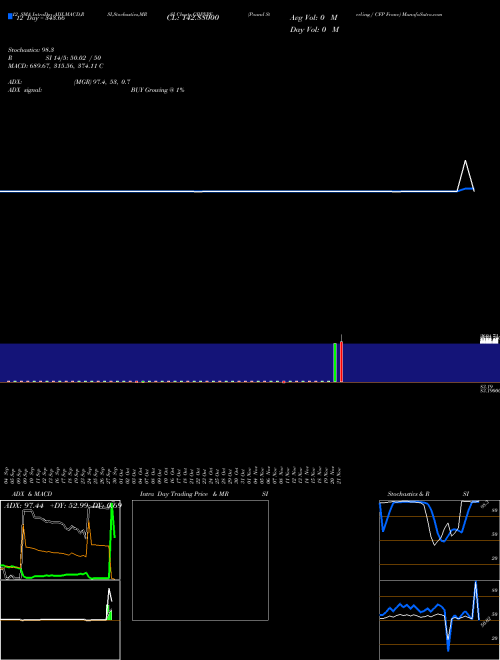Click the tall green volume bar

[335, 362]
